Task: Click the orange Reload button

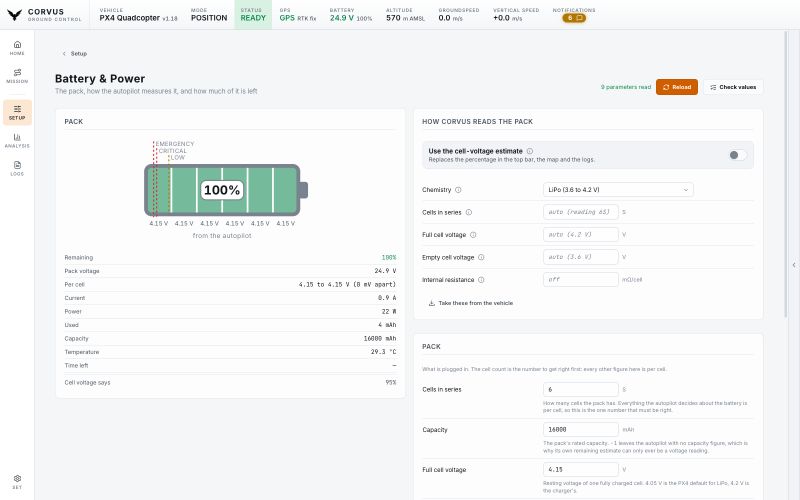Action: pyautogui.click(x=677, y=87)
